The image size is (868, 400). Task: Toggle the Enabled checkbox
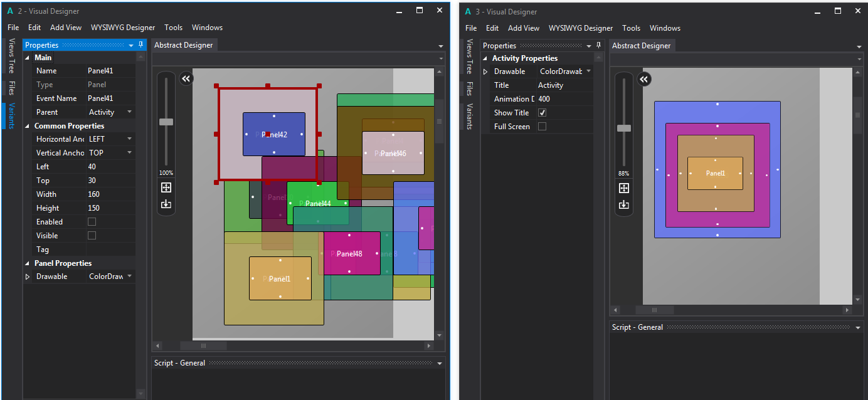92,222
